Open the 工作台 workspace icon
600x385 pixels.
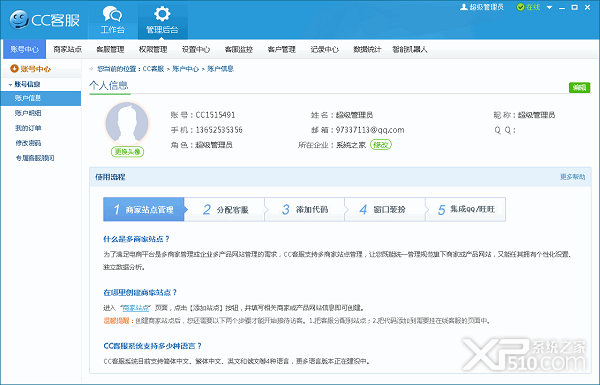tap(113, 20)
